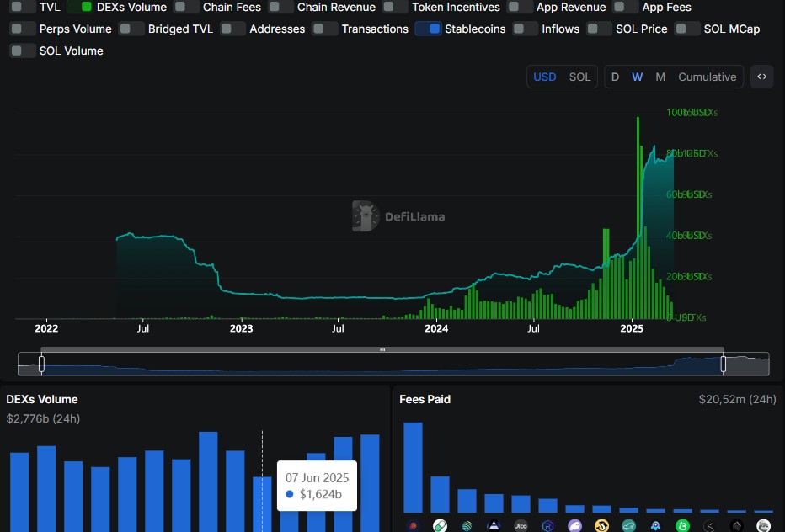Click the top grip of the range selector
The height and width of the screenshot is (532, 785).
(x=382, y=349)
